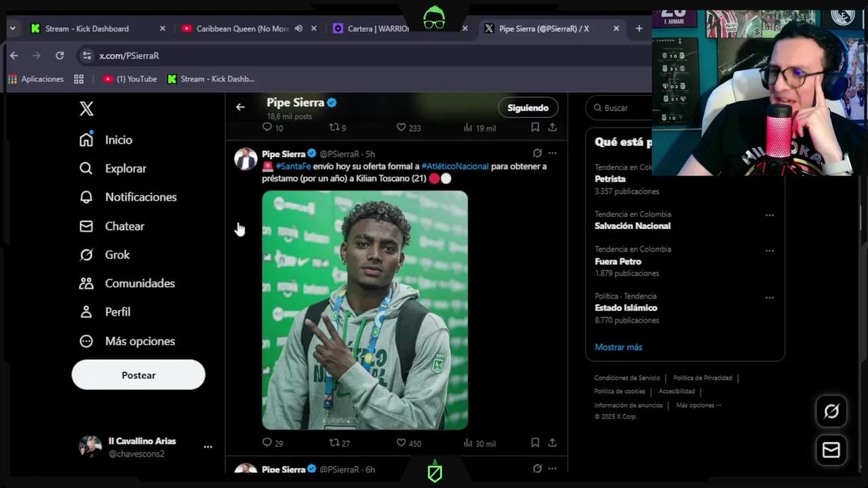Open options for Estado Islámico trend
The image size is (868, 488).
point(770,297)
